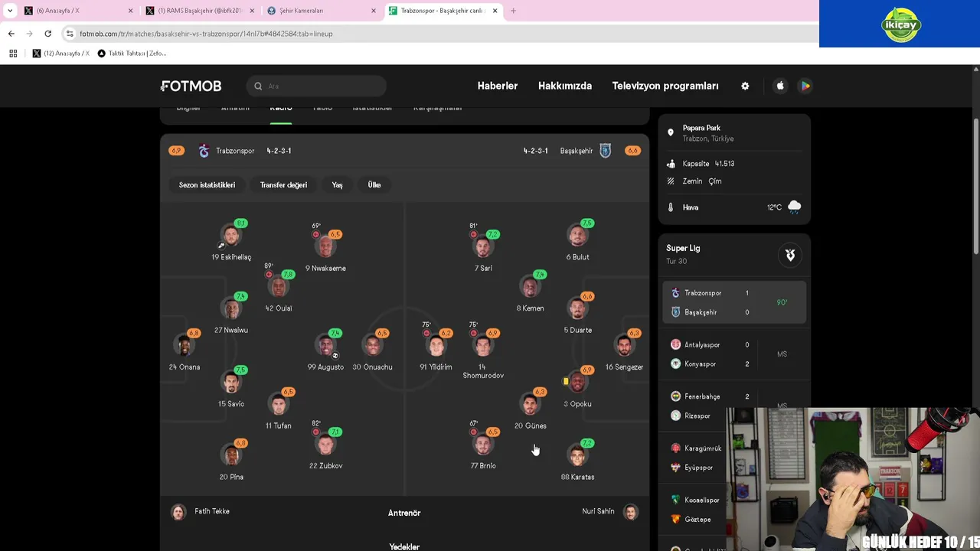Image resolution: width=980 pixels, height=551 pixels.
Task: Open coach Fatih Tekke's photo
Action: point(178,512)
